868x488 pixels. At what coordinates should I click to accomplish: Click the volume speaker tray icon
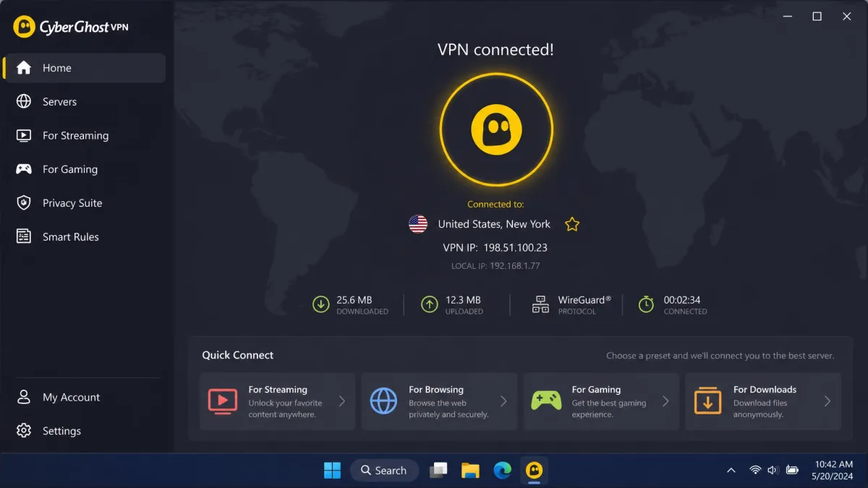pyautogui.click(x=773, y=471)
